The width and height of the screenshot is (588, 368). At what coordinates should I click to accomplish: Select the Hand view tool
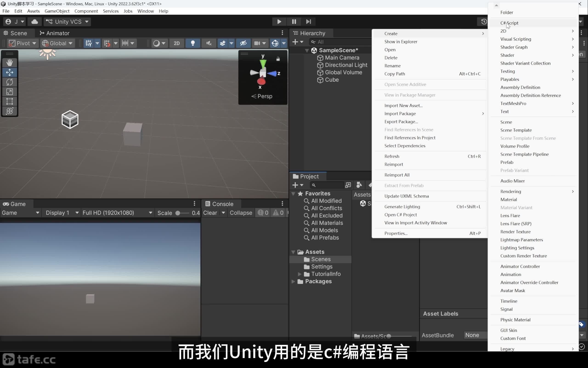9,63
